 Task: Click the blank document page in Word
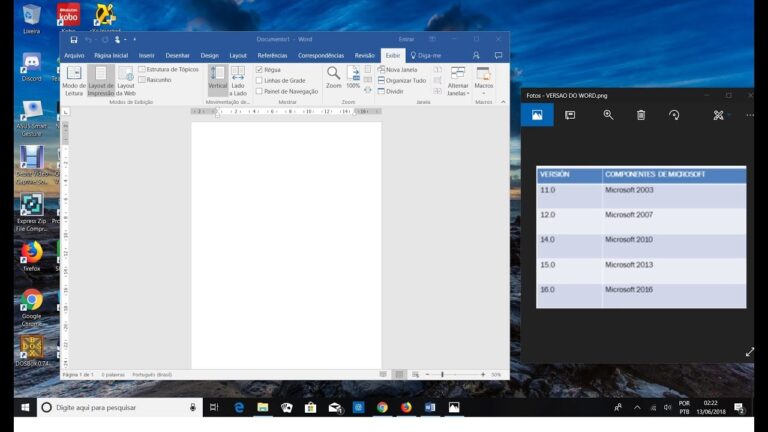(x=286, y=245)
